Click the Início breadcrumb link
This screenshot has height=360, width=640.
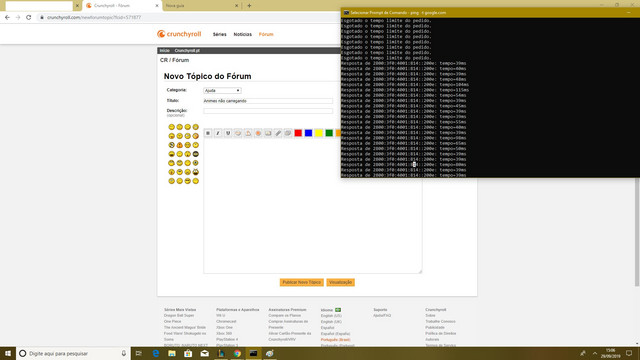[x=164, y=51]
